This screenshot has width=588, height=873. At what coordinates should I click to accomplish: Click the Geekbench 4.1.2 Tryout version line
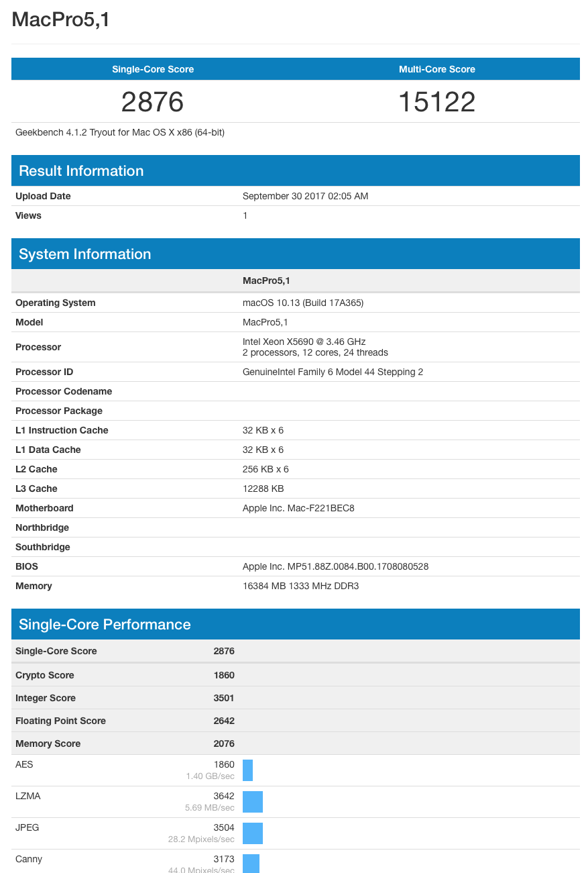[120, 132]
